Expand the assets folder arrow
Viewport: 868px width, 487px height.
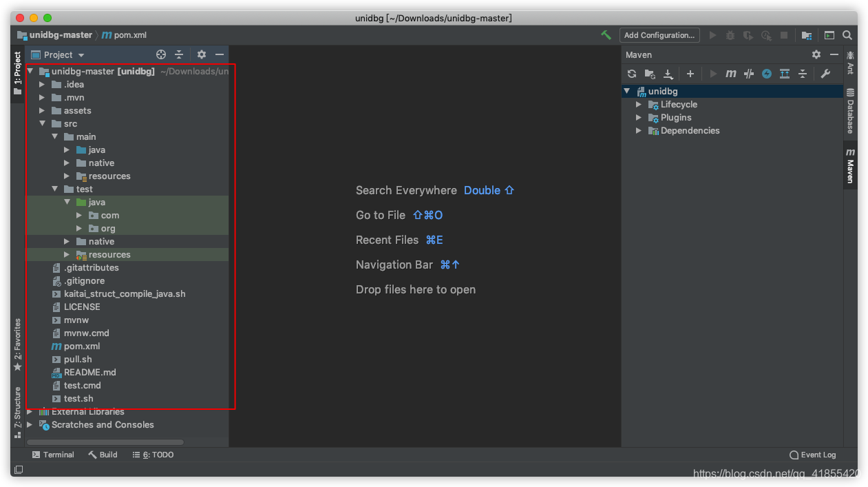[43, 110]
